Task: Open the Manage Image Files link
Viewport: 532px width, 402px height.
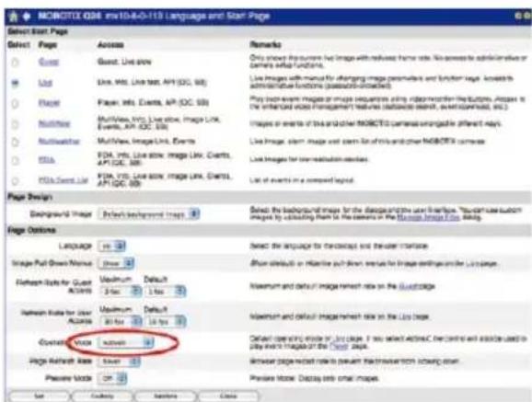Action: coord(428,217)
